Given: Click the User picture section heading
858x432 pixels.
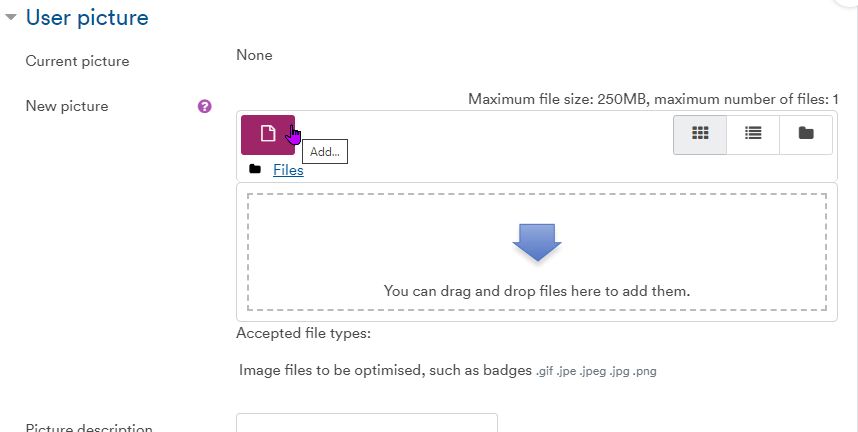Looking at the screenshot, I should (x=87, y=18).
